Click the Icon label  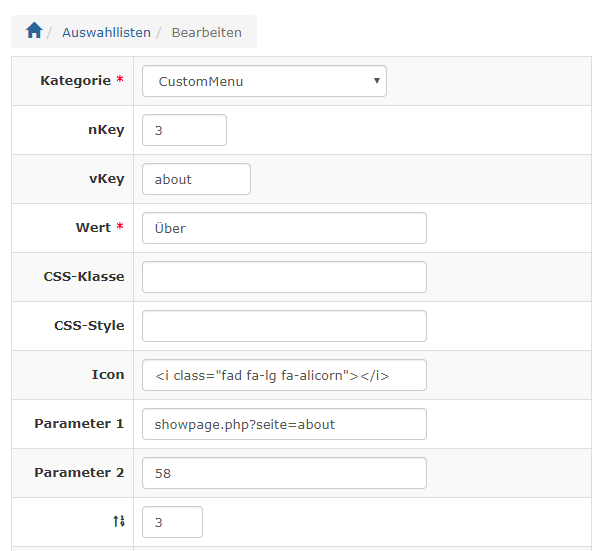pyautogui.click(x=108, y=375)
